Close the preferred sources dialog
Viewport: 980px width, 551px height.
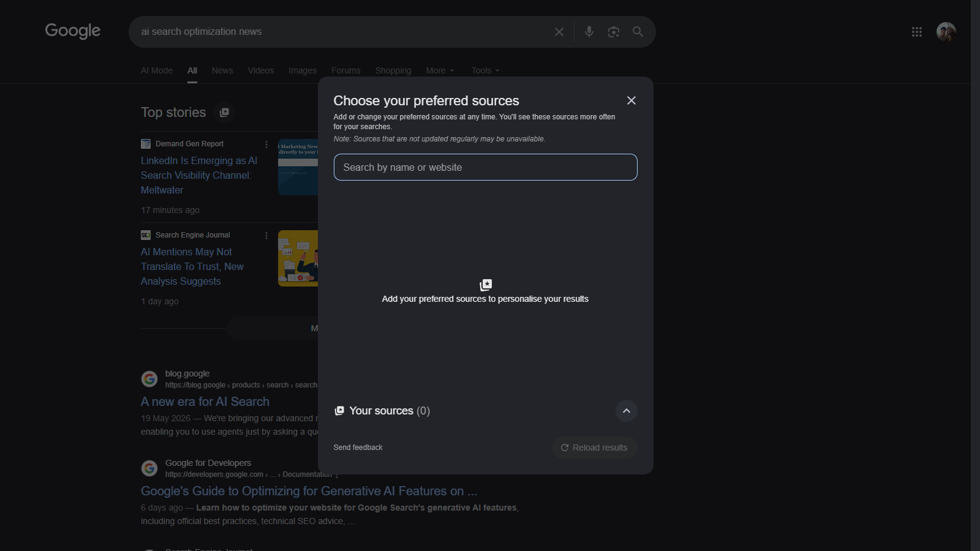coord(631,100)
